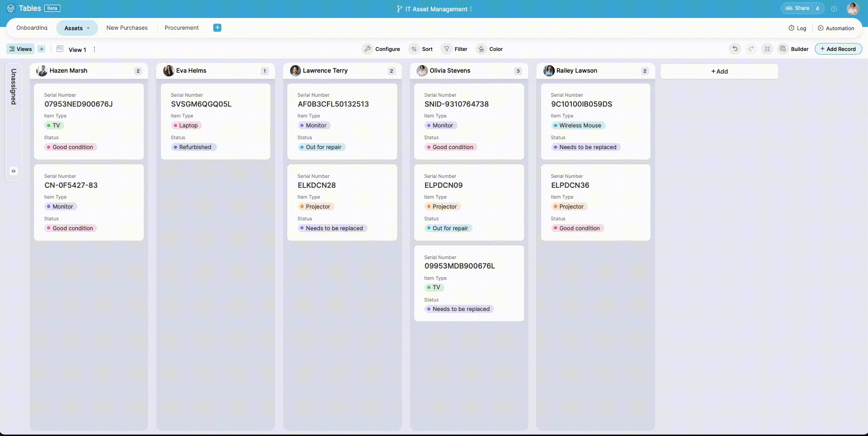Click Railey Lawson's avatar
Viewport: 868px width, 436px height.
[x=549, y=71]
